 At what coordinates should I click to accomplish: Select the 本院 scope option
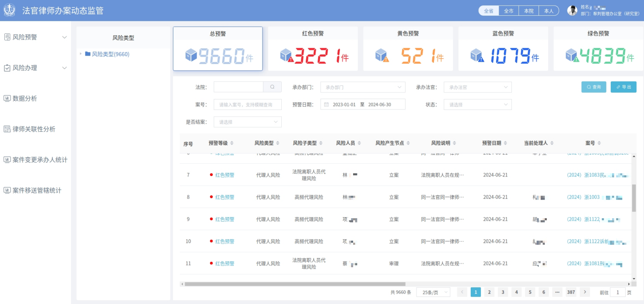528,11
